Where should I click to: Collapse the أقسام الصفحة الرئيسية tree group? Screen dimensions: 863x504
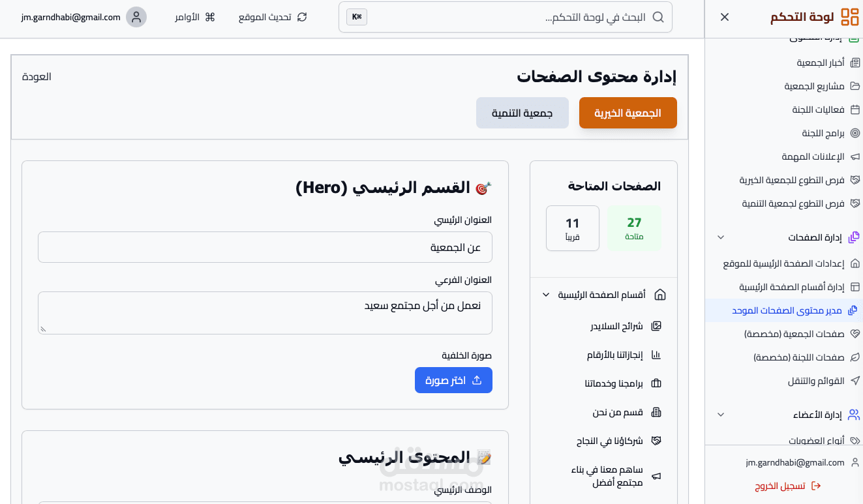[x=546, y=295]
